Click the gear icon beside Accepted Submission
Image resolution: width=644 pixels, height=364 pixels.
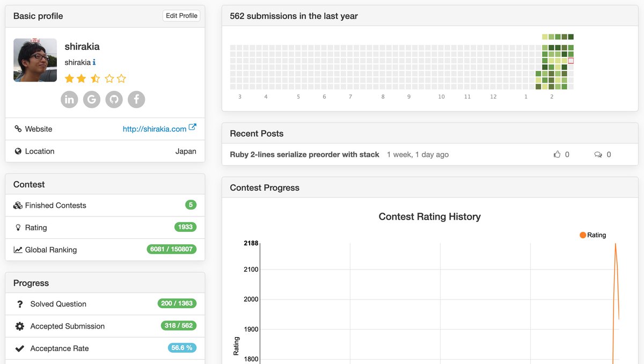click(x=20, y=326)
